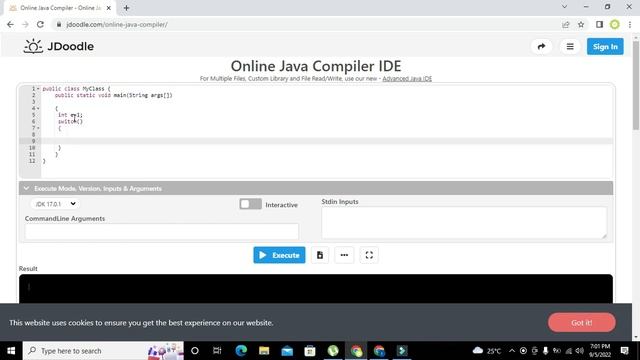This screenshot has width=640, height=360.
Task: Click the file icon button next to Execute
Action: point(320,255)
